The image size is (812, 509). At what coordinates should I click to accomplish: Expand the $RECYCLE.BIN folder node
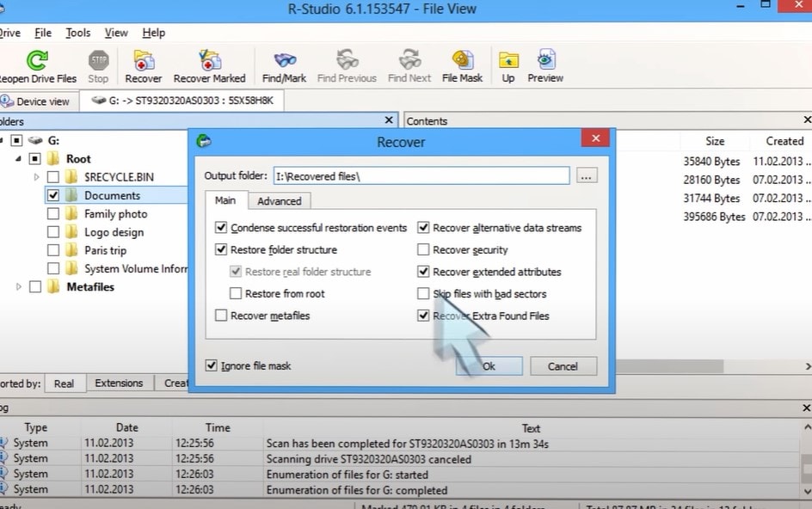[x=36, y=176]
